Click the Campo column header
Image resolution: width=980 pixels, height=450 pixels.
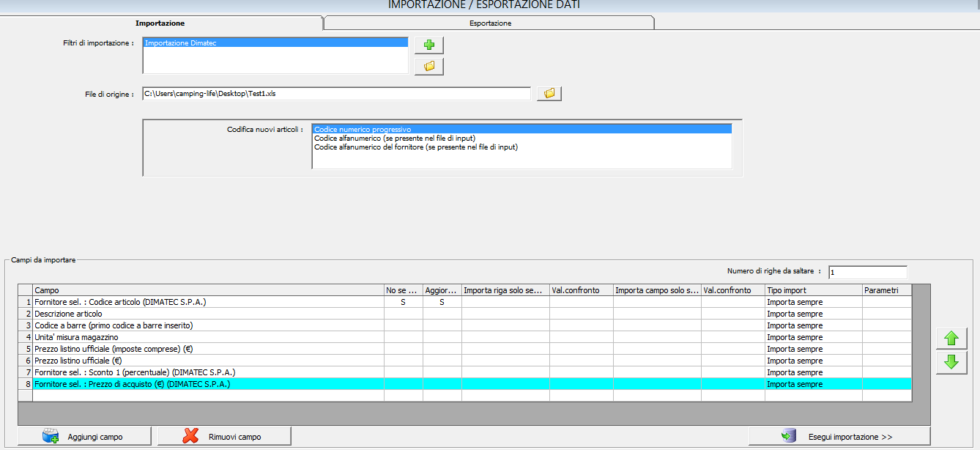point(208,290)
